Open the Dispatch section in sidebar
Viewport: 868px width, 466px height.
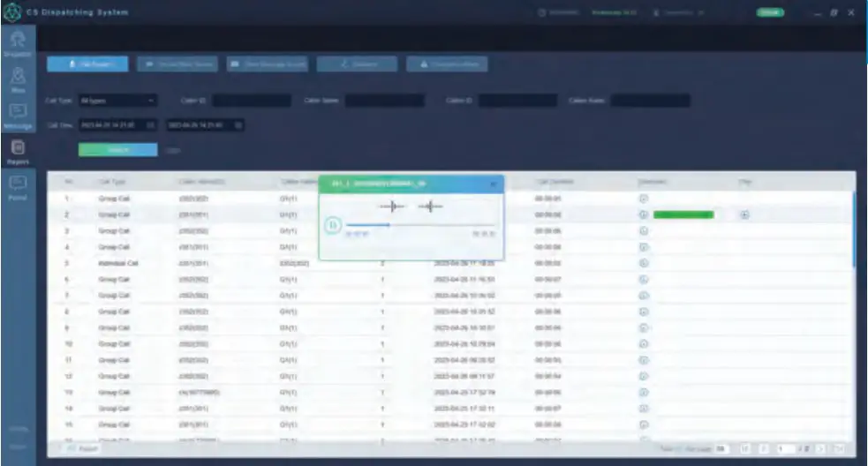18,44
